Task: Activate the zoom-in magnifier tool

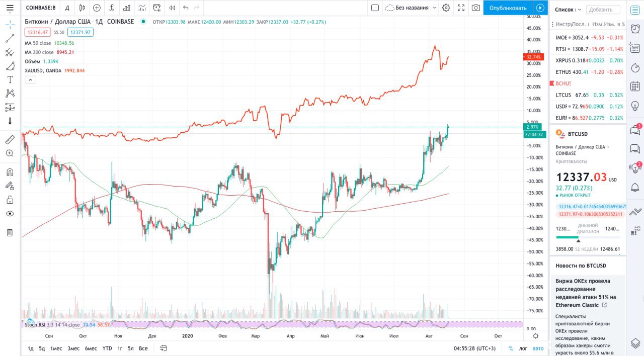Action: coord(10,153)
